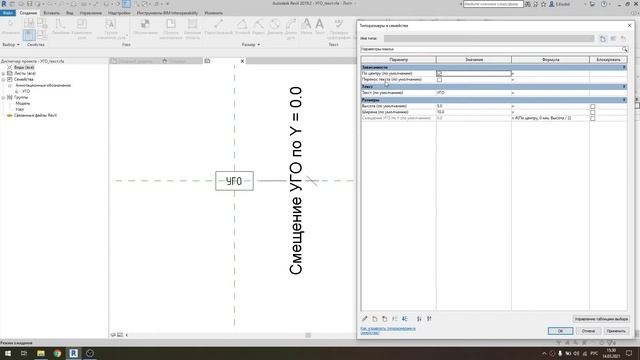Open the Файл ribbon tab

[x=8, y=13]
